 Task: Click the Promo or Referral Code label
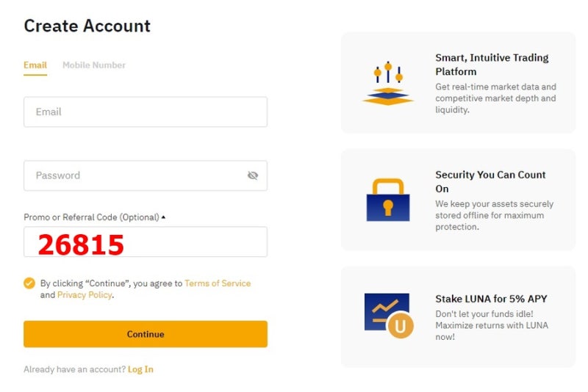[x=91, y=217]
